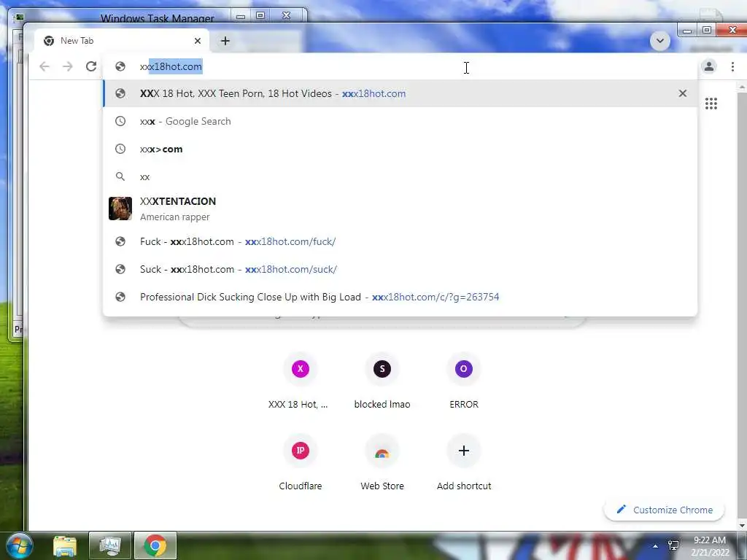Click the Add shortcut plus tile

click(463, 463)
